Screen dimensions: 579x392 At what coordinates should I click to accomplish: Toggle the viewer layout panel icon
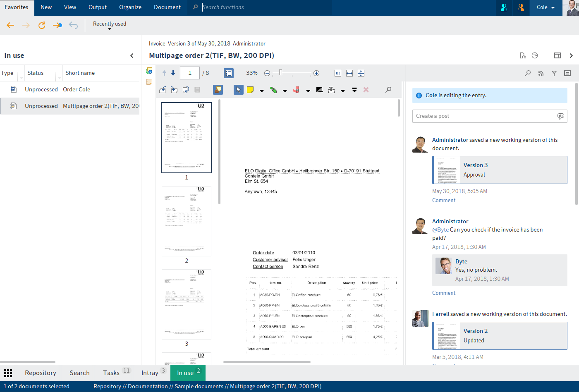557,55
